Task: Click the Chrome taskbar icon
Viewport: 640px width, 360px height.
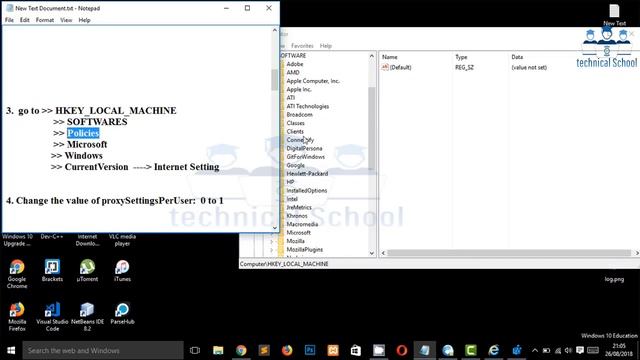Action: pyautogui.click(x=241, y=350)
